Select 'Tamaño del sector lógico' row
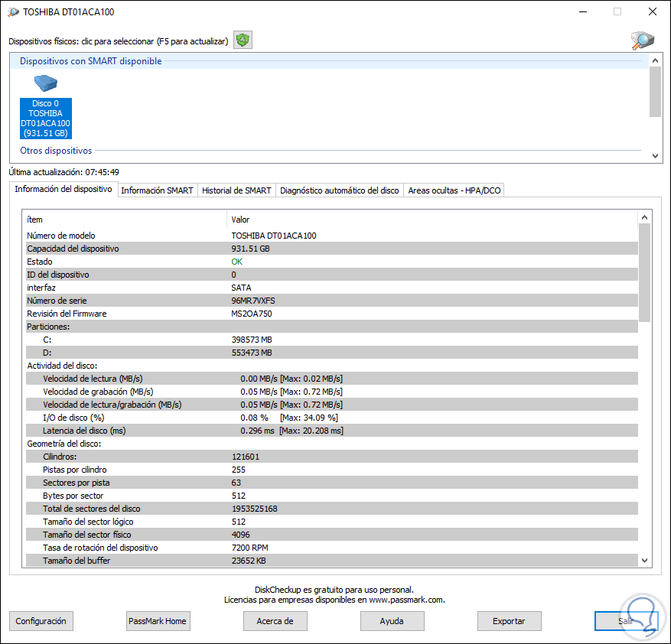This screenshot has height=644, width=671. [x=331, y=522]
